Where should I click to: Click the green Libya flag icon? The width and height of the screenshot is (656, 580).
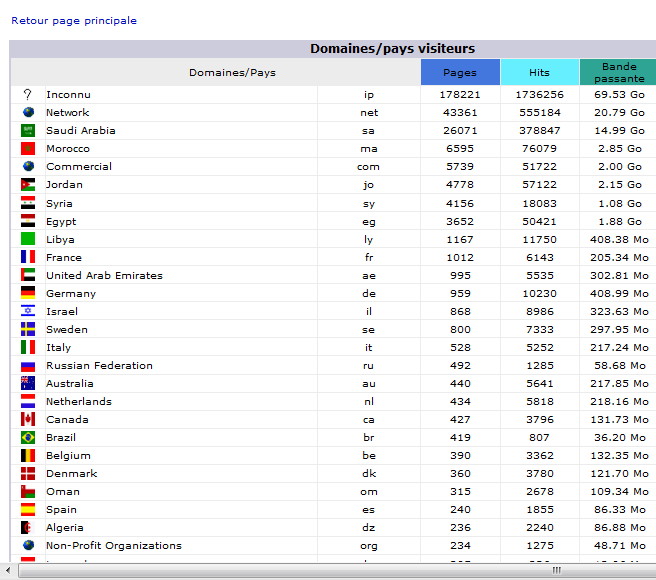(28, 239)
